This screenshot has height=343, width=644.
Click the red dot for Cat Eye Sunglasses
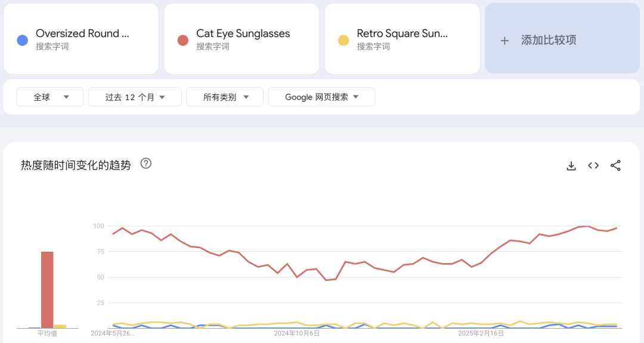(183, 41)
